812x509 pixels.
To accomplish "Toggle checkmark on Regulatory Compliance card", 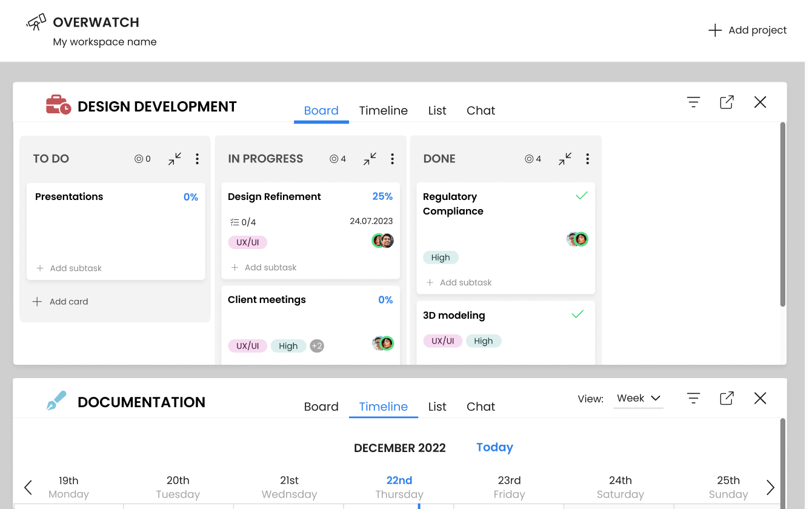I will [x=582, y=196].
